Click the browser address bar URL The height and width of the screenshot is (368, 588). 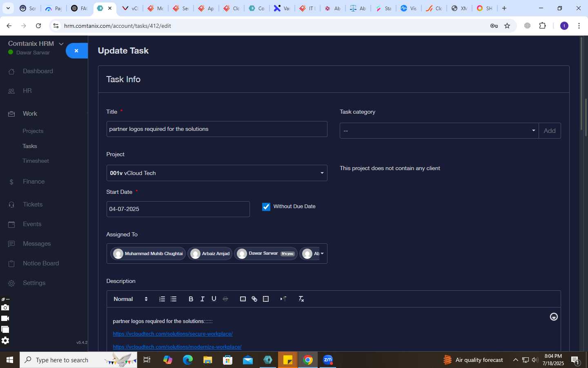click(x=118, y=26)
